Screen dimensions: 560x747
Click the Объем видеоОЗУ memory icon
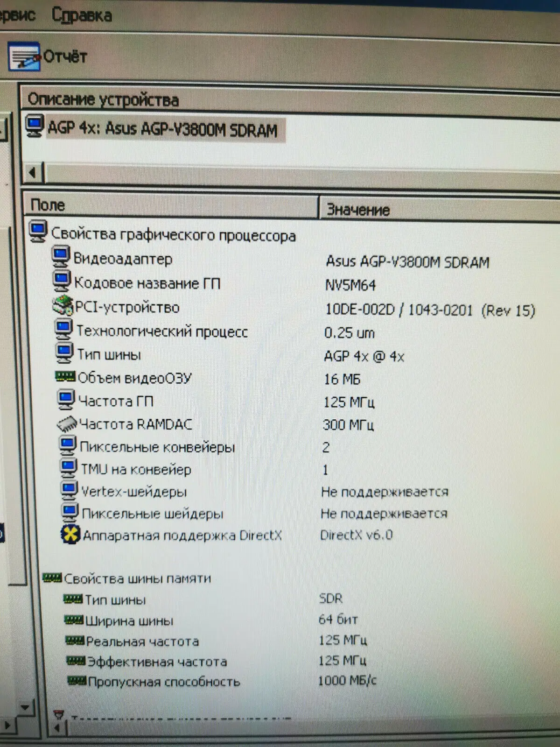[x=65, y=376]
